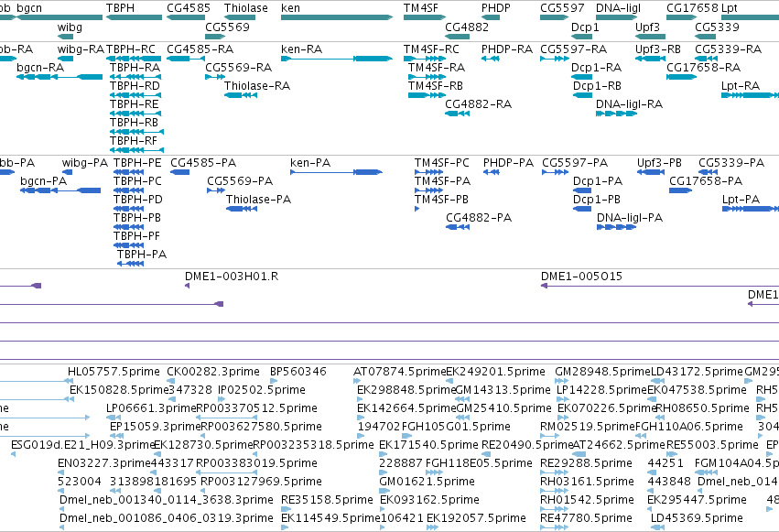The width and height of the screenshot is (779, 532).
Task: Click the DME1-005O15 clone label
Action: (581, 277)
